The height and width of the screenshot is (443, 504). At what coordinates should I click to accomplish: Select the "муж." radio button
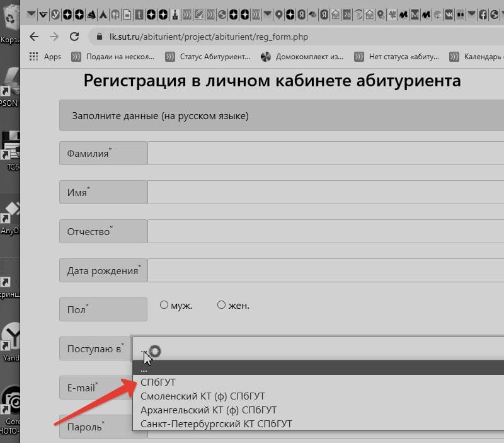click(x=164, y=305)
